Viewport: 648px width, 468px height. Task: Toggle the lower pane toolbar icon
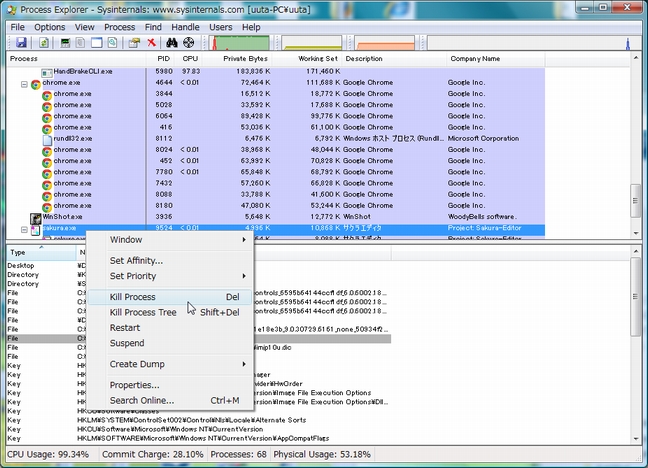tap(97, 43)
